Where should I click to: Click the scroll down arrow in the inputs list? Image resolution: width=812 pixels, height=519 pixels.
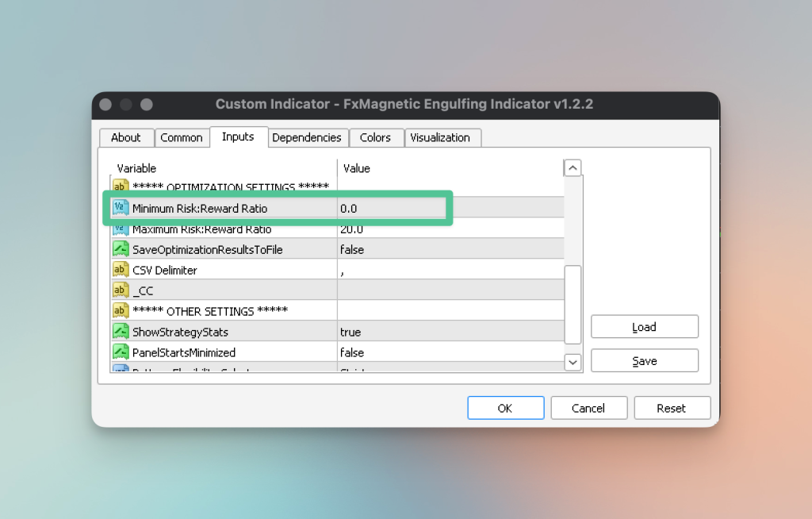573,363
